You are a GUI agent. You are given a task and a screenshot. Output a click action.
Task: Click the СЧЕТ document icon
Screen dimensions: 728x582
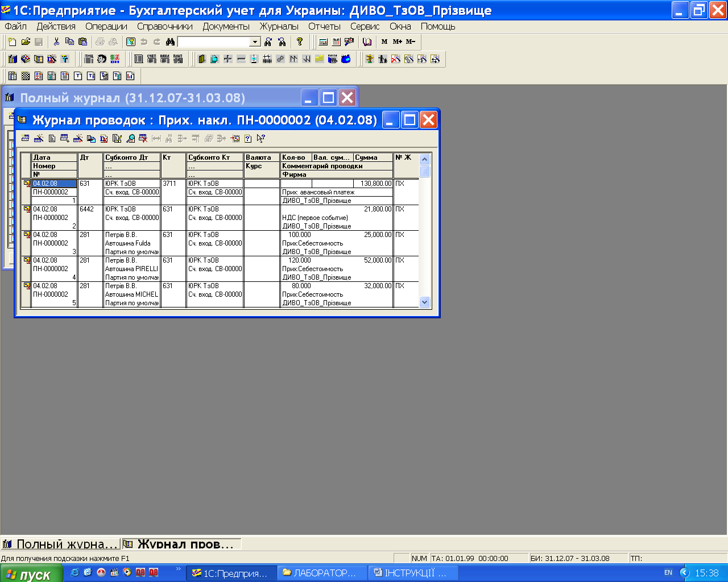(x=152, y=59)
